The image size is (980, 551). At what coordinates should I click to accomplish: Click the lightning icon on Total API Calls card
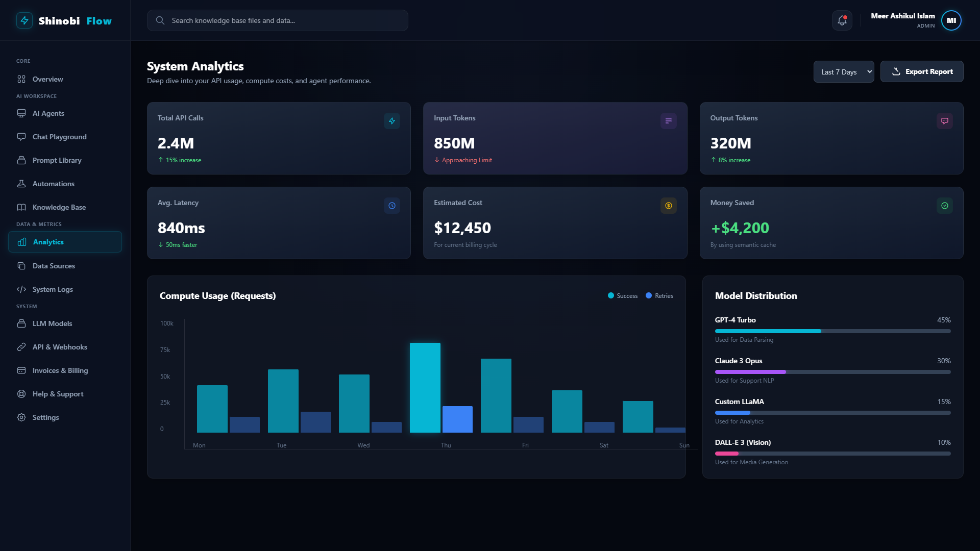click(392, 121)
